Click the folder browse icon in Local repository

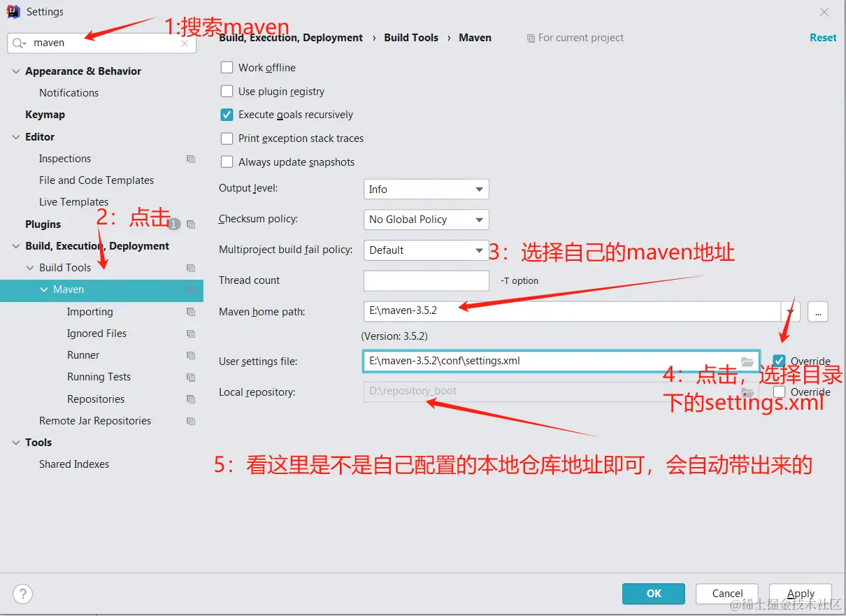747,392
